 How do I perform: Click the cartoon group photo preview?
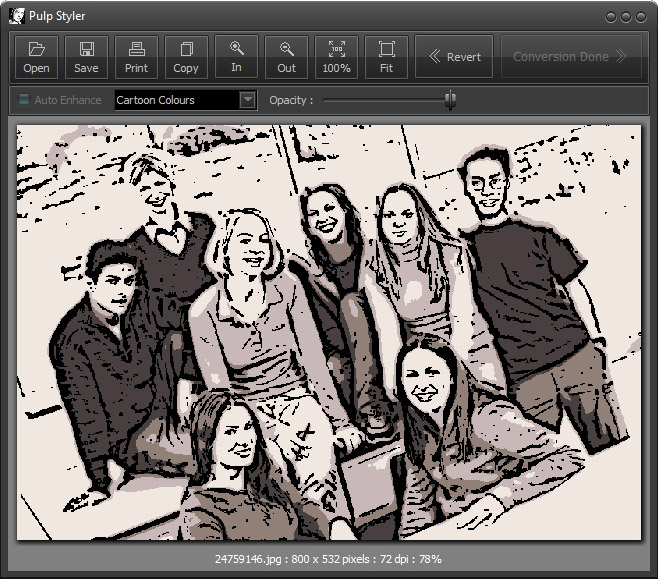(x=329, y=332)
